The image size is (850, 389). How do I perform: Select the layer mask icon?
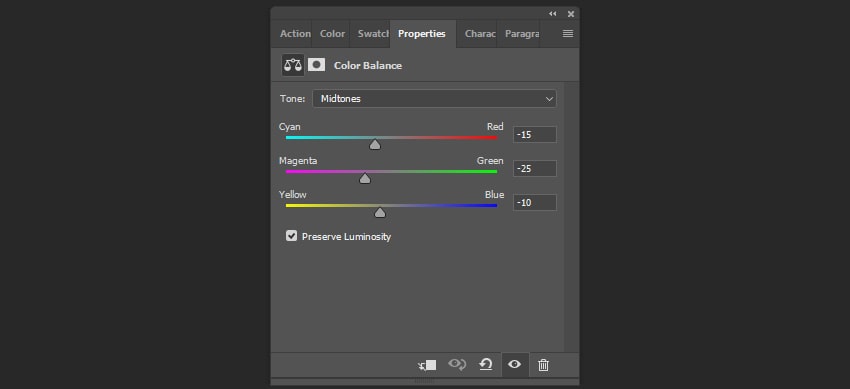pyautogui.click(x=317, y=66)
